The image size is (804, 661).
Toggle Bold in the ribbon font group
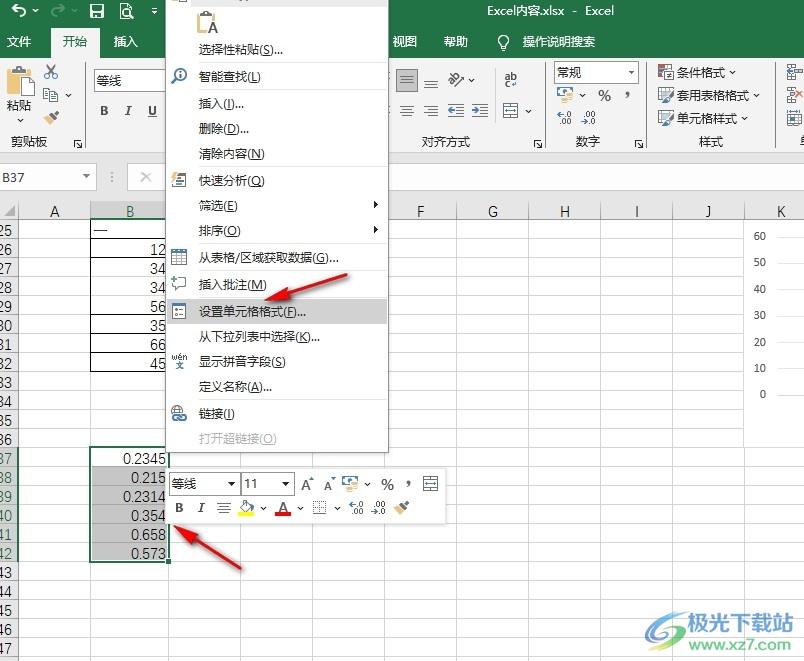(x=104, y=111)
